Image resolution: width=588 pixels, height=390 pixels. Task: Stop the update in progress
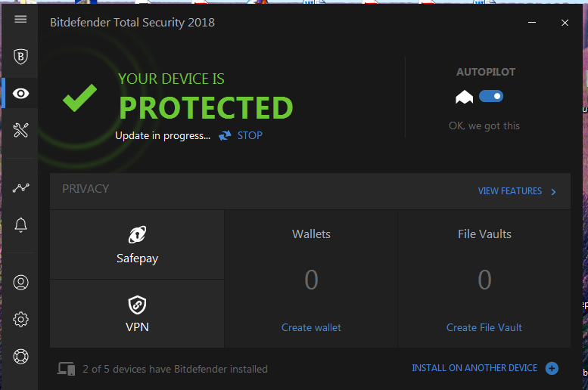coord(250,135)
